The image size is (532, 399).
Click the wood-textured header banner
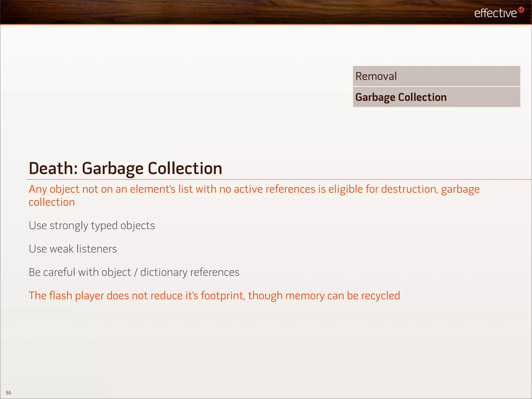tap(234, 12)
